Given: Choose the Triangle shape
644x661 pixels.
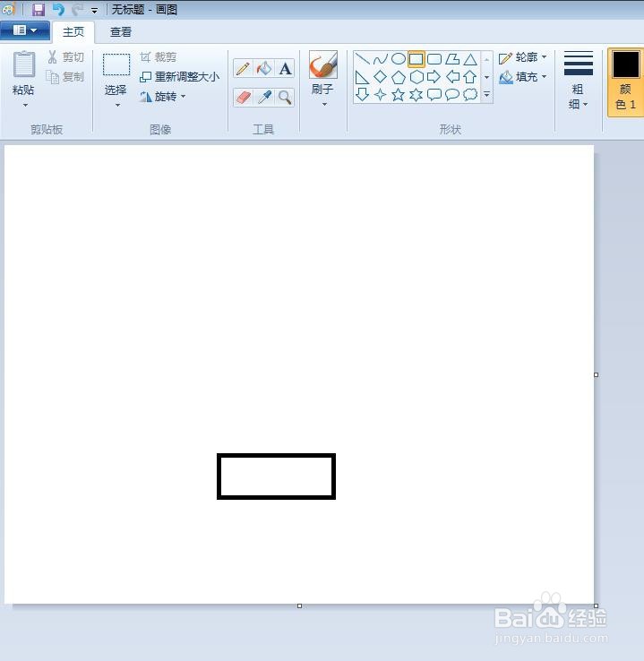Looking at the screenshot, I should click(470, 58).
